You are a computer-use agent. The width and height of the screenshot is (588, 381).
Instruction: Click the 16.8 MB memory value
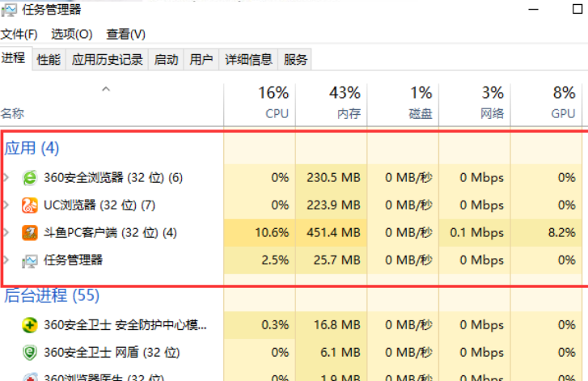coord(336,324)
